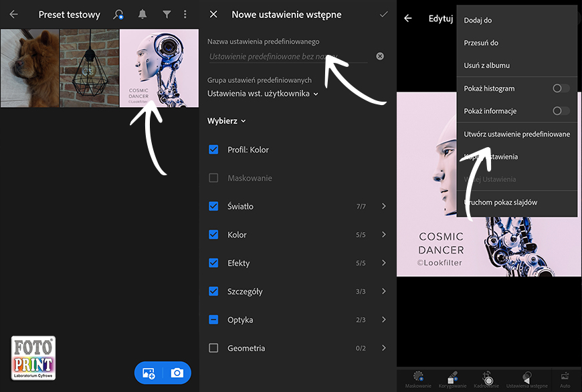Expand Kolor settings chevron
Screen dimensions: 582x392
[x=384, y=235]
